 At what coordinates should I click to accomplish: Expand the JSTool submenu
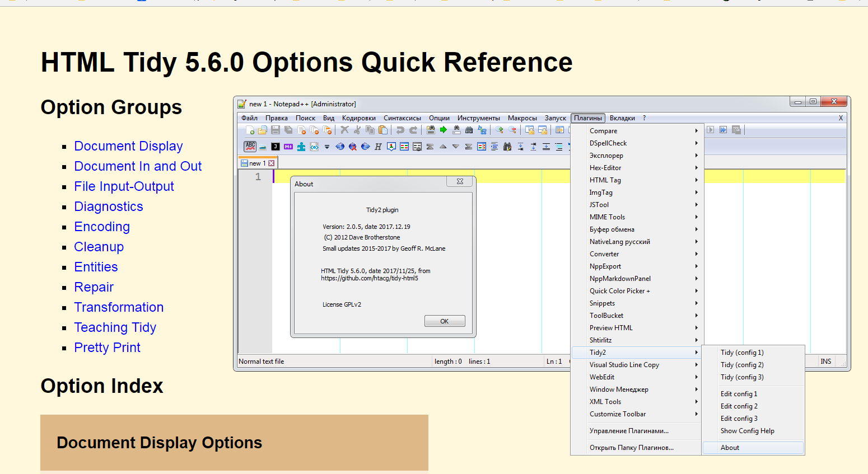(636, 205)
